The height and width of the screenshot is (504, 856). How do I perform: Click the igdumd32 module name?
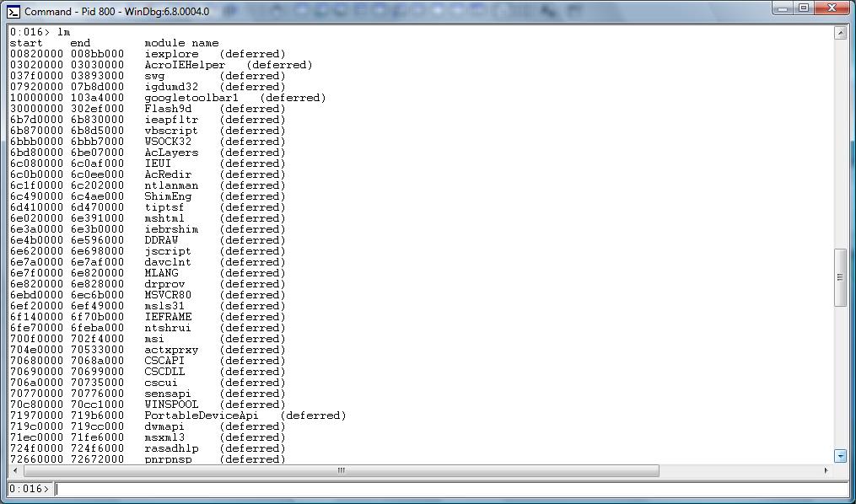[171, 87]
